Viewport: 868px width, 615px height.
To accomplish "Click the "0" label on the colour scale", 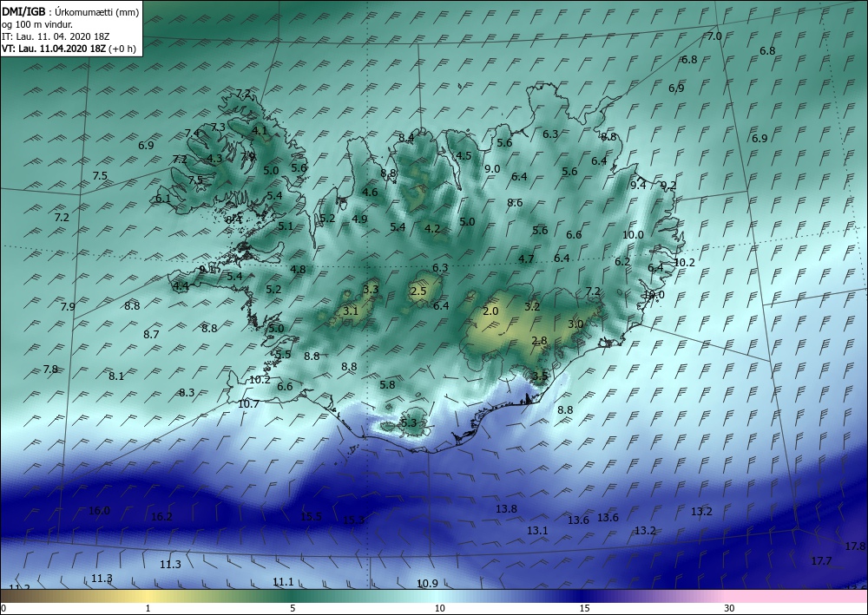I will tap(3, 608).
